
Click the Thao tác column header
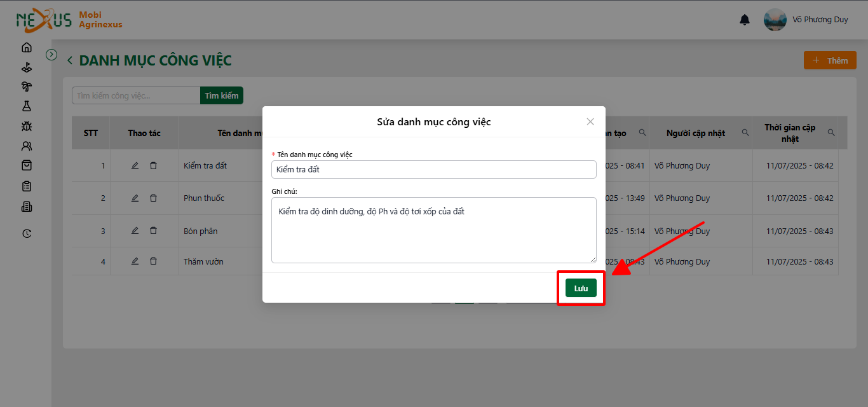(x=144, y=133)
